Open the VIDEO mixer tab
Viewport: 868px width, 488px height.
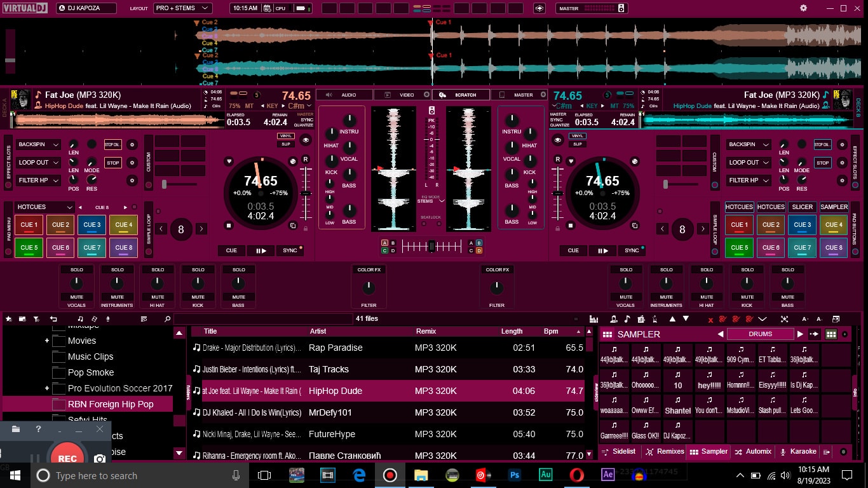402,95
